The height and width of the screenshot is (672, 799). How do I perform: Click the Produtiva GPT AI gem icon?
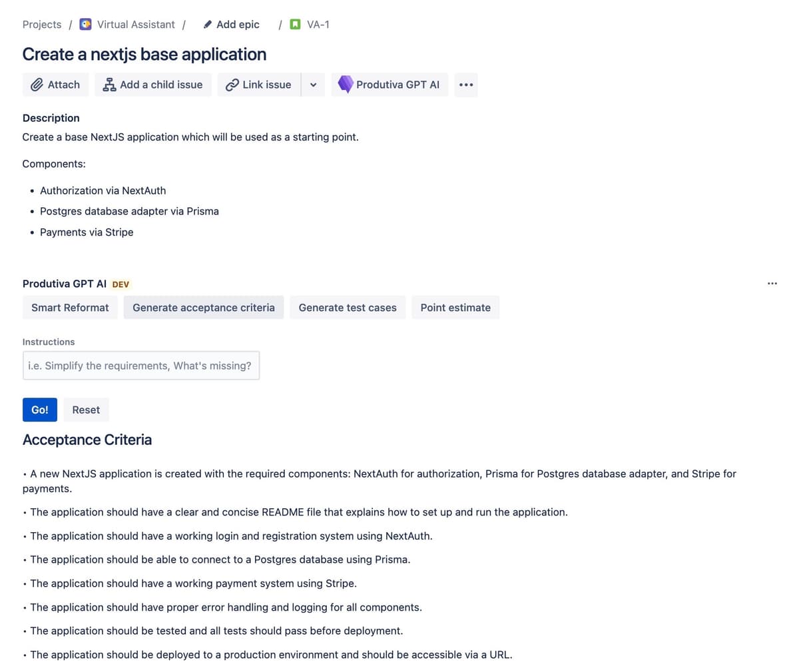[346, 85]
